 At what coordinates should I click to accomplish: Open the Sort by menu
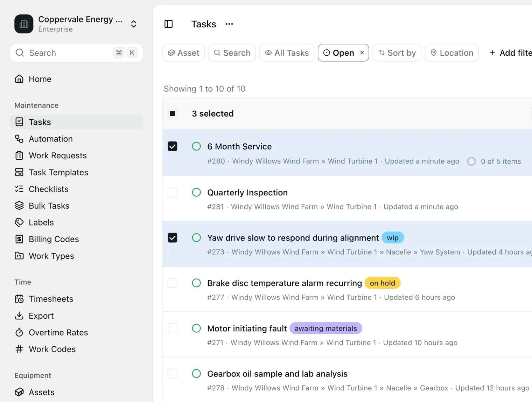point(397,53)
